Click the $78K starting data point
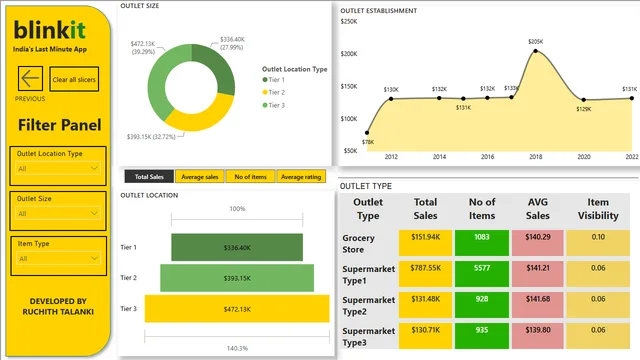Viewport: 640px width, 360px height. point(367,133)
